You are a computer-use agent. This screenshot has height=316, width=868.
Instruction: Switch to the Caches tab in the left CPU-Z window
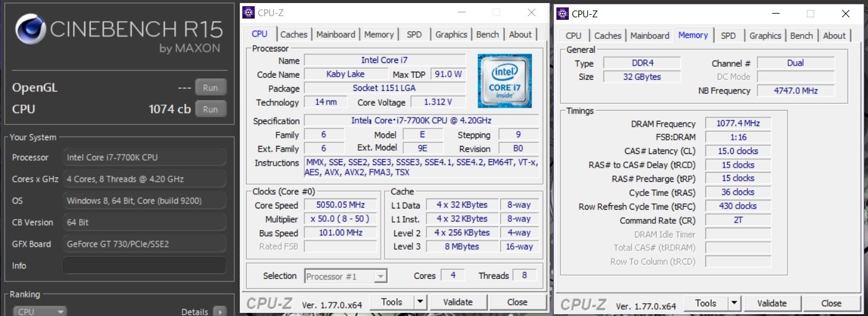point(294,35)
